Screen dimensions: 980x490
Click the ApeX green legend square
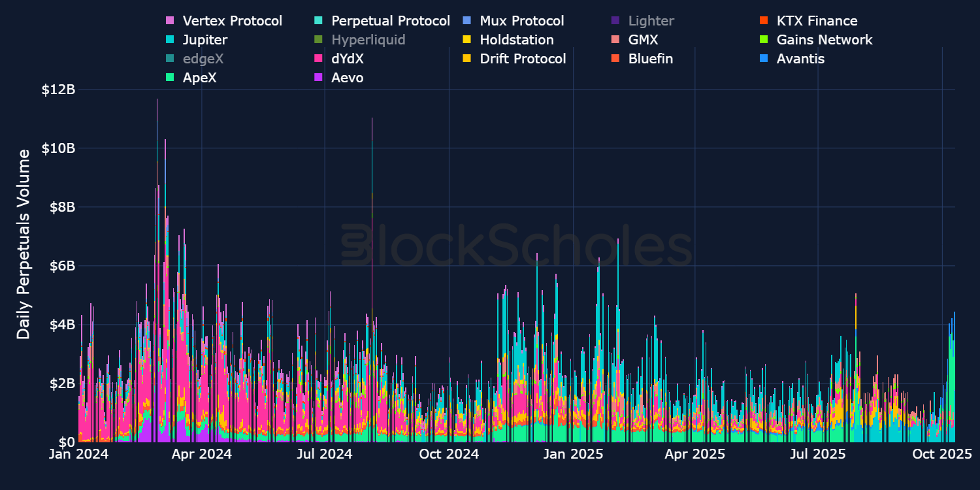coord(169,77)
